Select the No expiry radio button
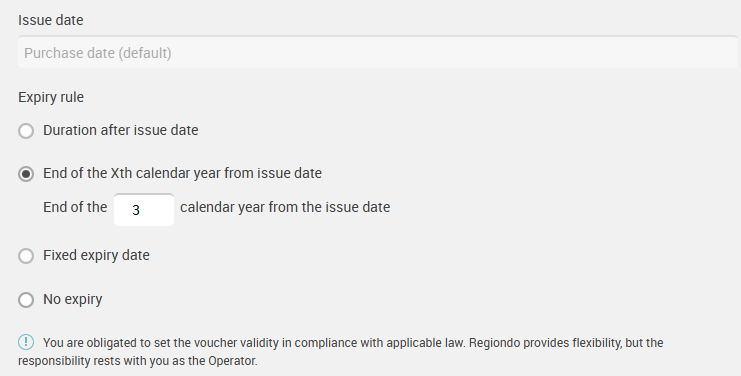The height and width of the screenshot is (376, 741). [x=26, y=300]
